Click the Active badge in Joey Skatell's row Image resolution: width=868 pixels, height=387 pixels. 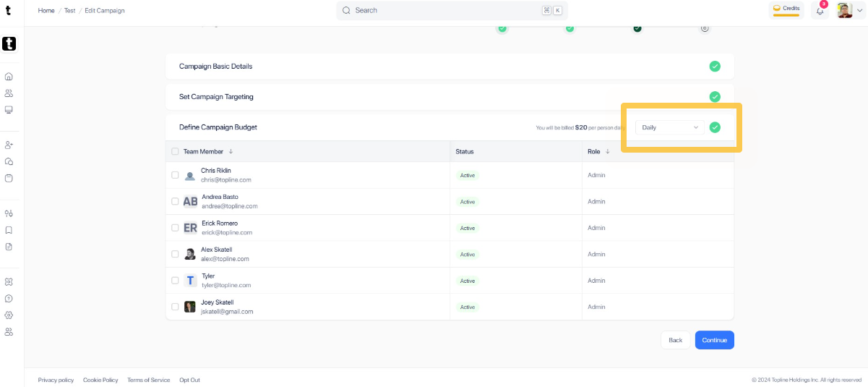coord(468,307)
